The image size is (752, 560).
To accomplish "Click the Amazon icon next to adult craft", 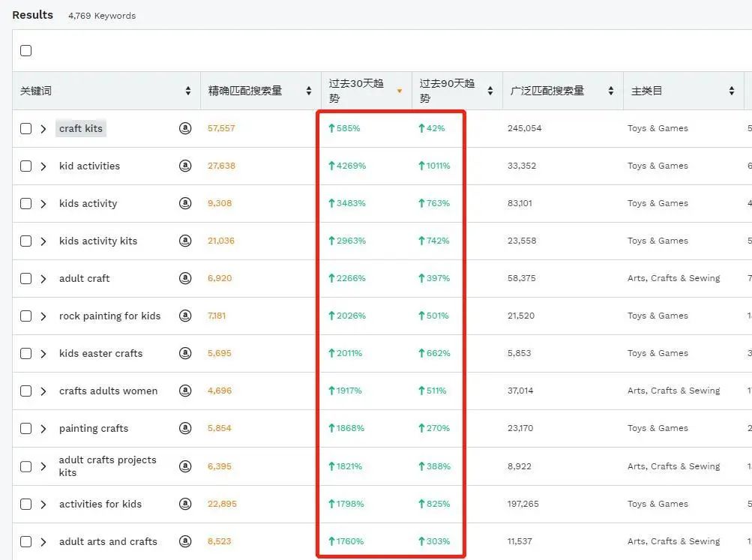I will click(x=185, y=278).
